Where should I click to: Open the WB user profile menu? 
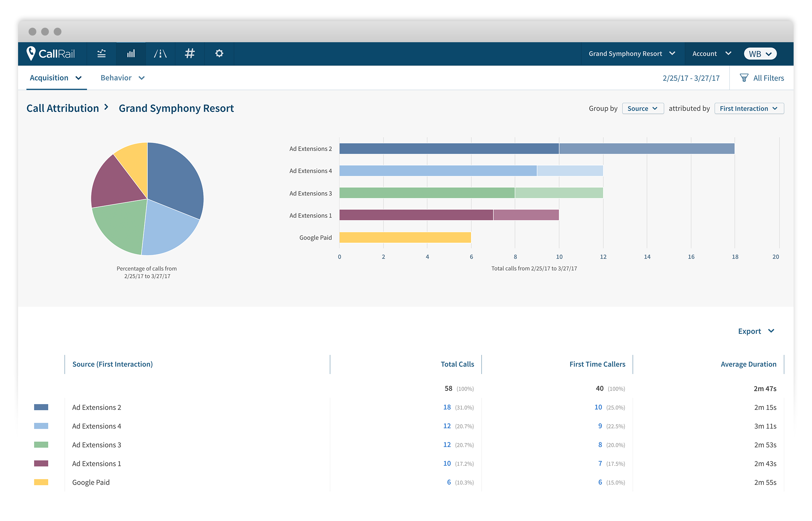760,54
